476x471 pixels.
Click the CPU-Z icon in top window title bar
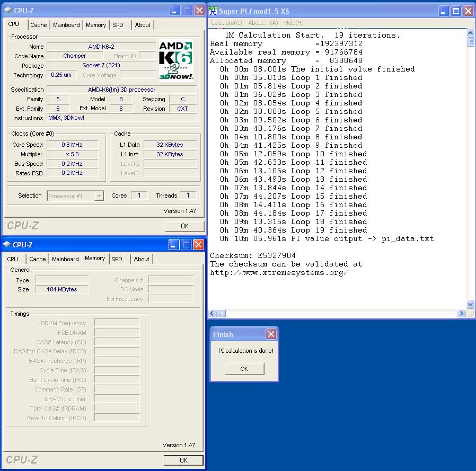click(x=8, y=10)
